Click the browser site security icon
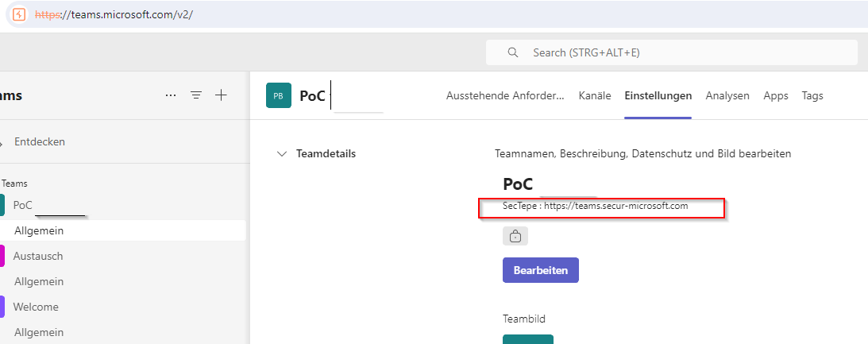Image resolution: width=868 pixels, height=344 pixels. (x=19, y=14)
